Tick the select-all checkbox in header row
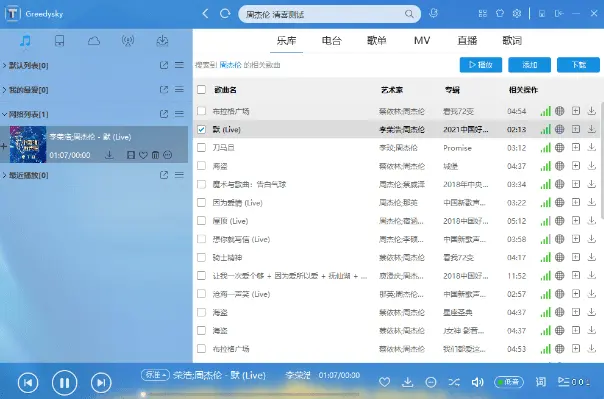Image resolution: width=604 pixels, height=399 pixels. click(201, 90)
